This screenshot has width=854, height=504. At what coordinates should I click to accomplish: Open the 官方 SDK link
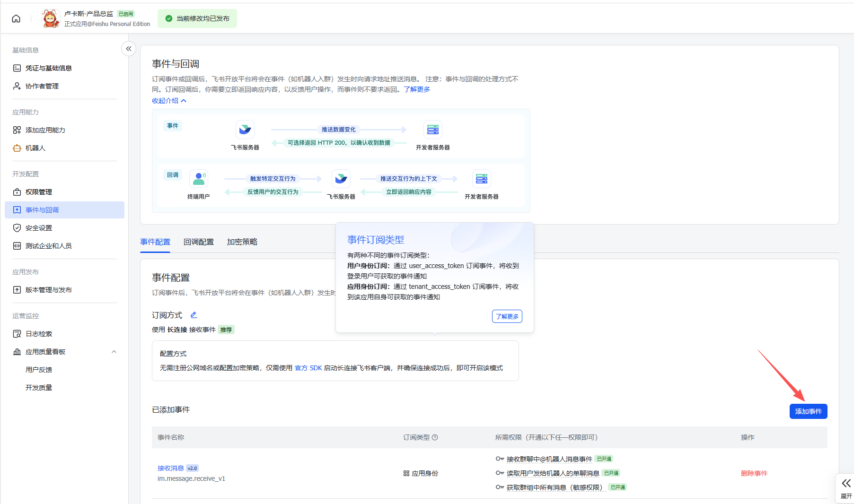coord(308,368)
